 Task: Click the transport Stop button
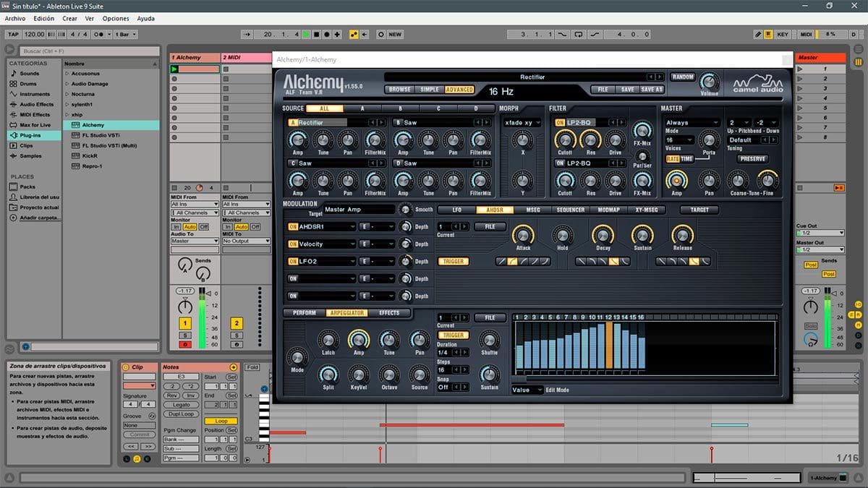(x=316, y=34)
